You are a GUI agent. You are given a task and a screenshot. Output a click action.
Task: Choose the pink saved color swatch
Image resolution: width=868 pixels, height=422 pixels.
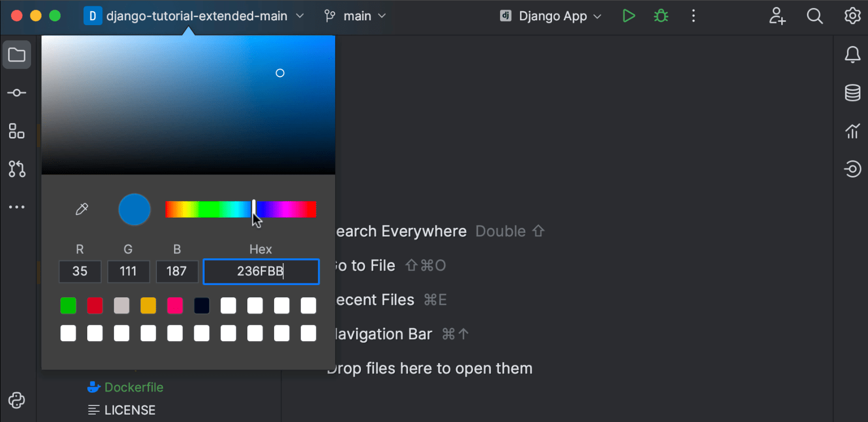pos(175,305)
